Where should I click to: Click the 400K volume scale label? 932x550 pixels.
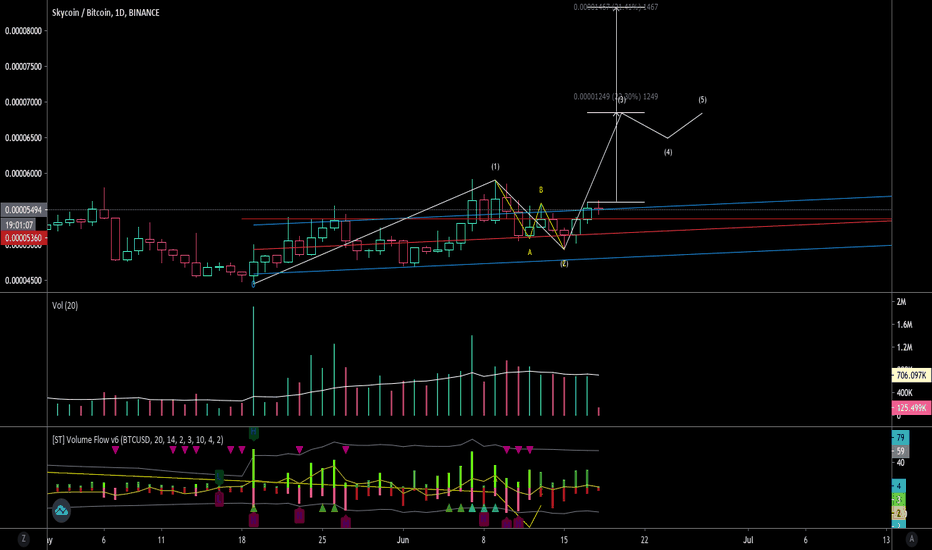[904, 393]
